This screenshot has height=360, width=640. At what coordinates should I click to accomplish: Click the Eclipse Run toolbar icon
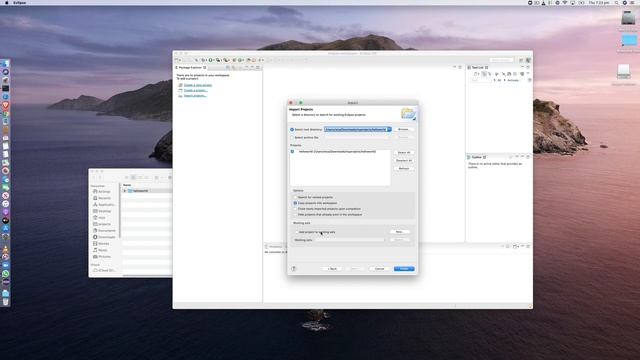[x=211, y=60]
